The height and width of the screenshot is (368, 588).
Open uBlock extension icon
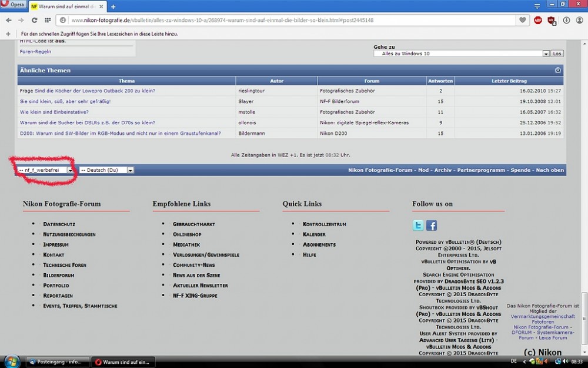coord(552,20)
